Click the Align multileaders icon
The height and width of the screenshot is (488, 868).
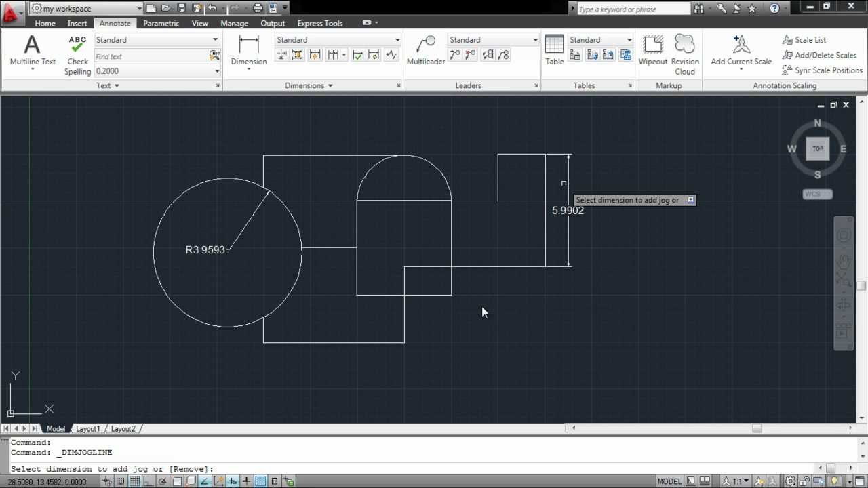[x=488, y=55]
